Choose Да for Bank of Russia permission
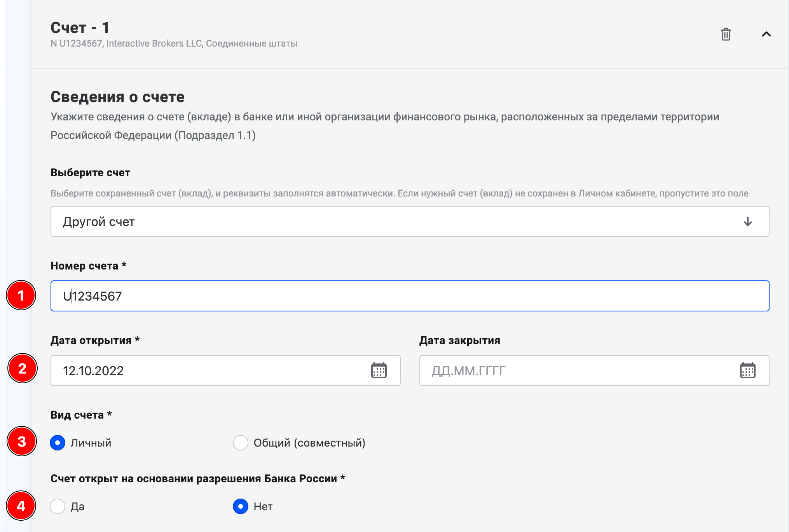The width and height of the screenshot is (789, 532). 58,506
